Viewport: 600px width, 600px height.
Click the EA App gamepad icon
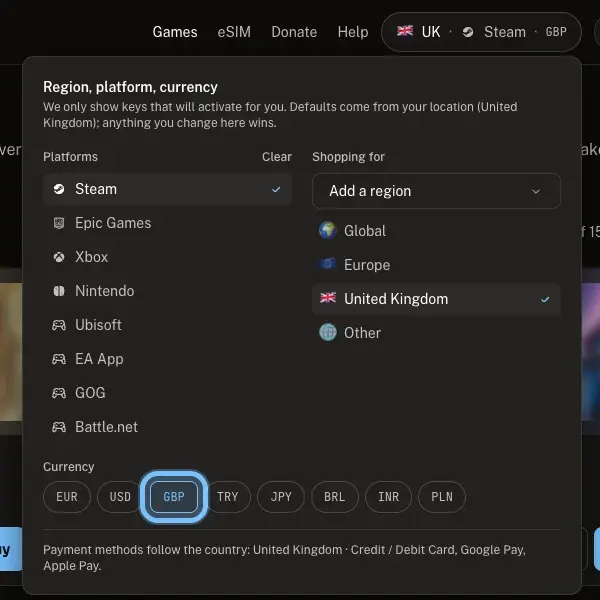(x=59, y=359)
